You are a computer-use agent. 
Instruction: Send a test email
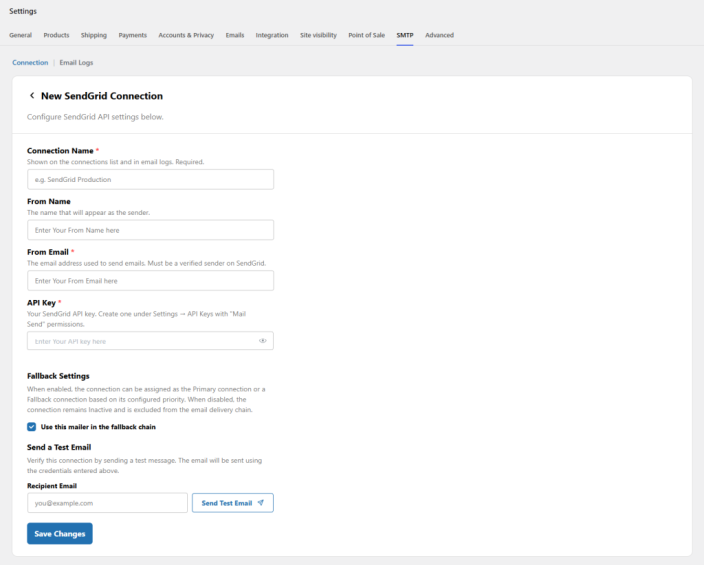point(233,503)
